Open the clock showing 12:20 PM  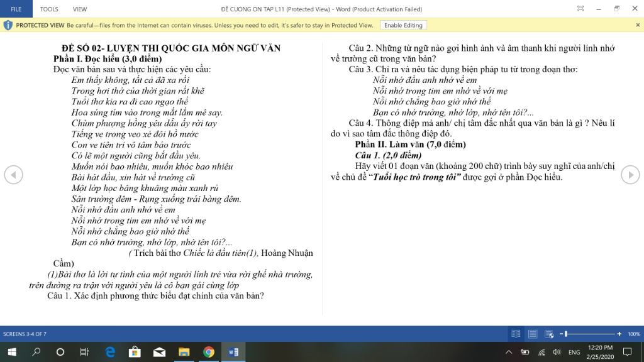[600, 352]
